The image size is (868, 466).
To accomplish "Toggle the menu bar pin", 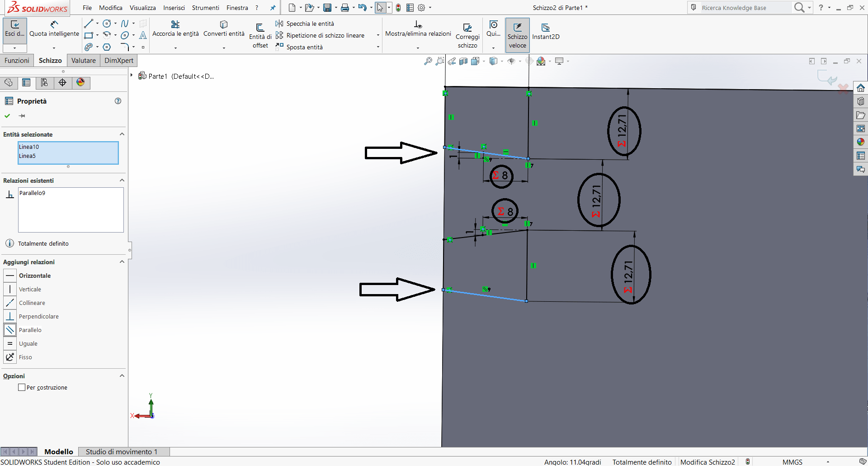I will point(273,8).
